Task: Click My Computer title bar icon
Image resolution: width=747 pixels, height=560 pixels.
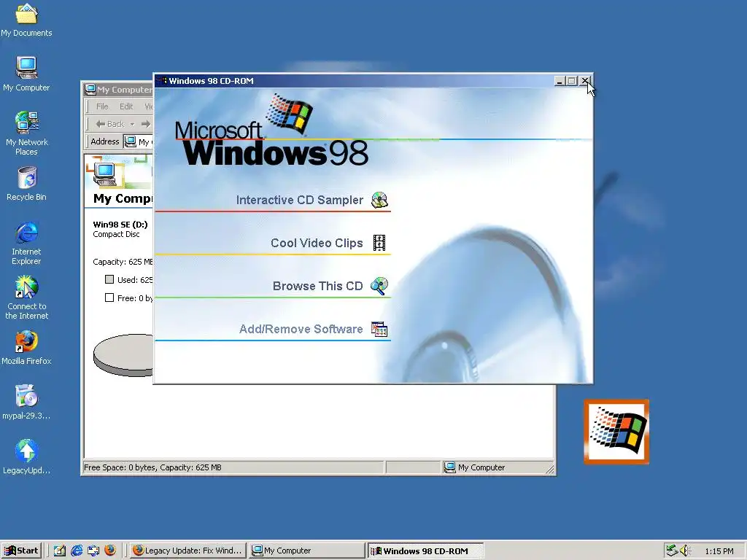Action: 90,89
